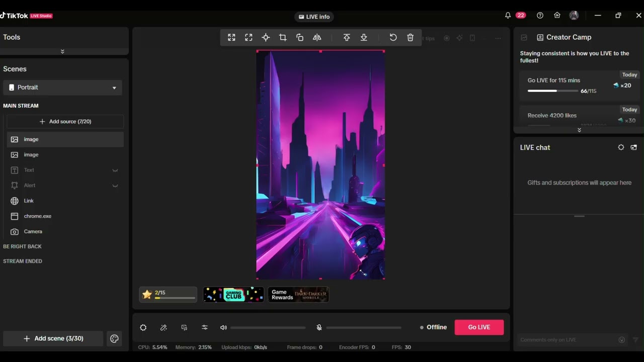The image size is (644, 362).
Task: Expand the Tools panel chevron
Action: [62, 51]
